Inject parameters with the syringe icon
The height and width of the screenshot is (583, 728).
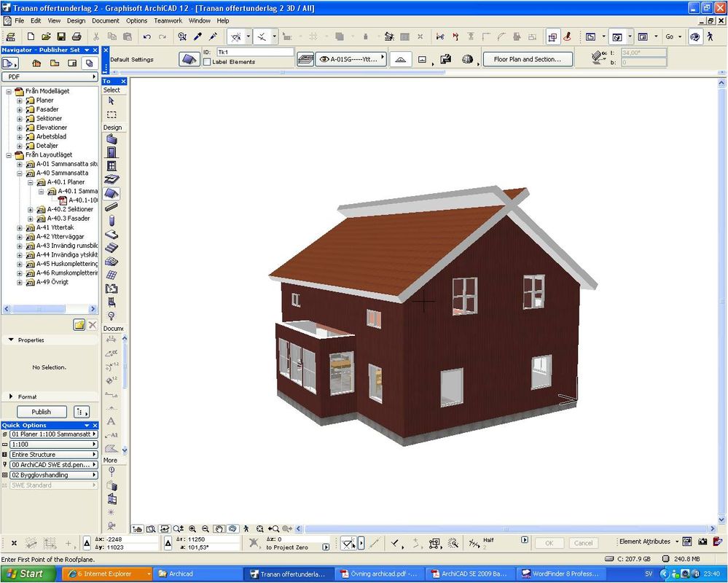click(213, 36)
